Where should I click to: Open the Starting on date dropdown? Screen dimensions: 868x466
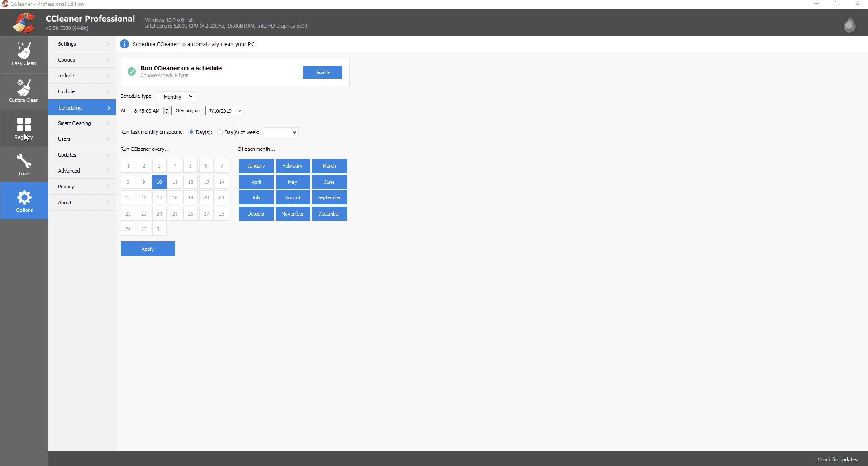(x=239, y=111)
